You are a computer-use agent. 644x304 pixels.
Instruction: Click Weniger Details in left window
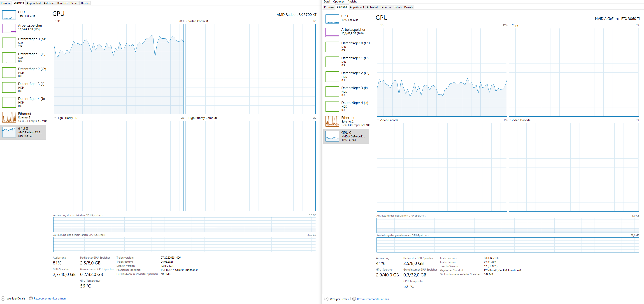click(x=16, y=299)
